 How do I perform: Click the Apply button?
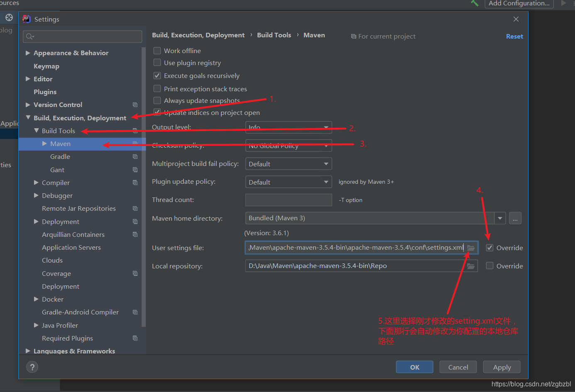(x=502, y=367)
